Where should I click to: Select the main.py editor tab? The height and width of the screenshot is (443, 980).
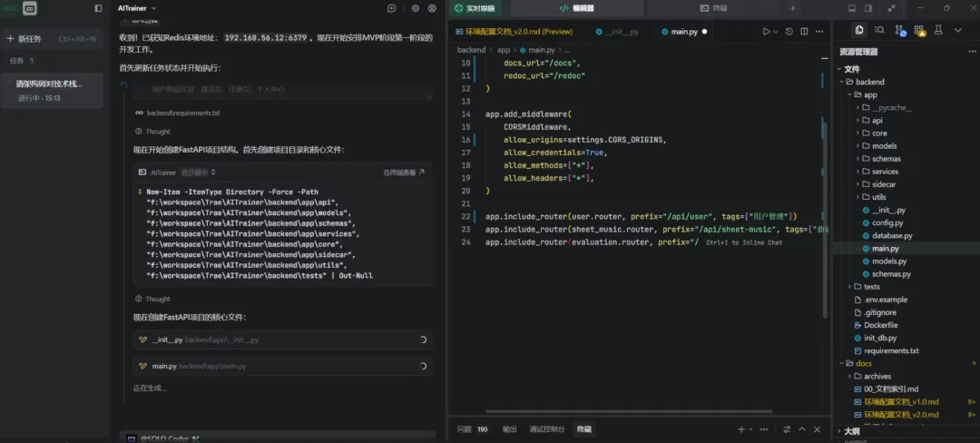pyautogui.click(x=684, y=31)
